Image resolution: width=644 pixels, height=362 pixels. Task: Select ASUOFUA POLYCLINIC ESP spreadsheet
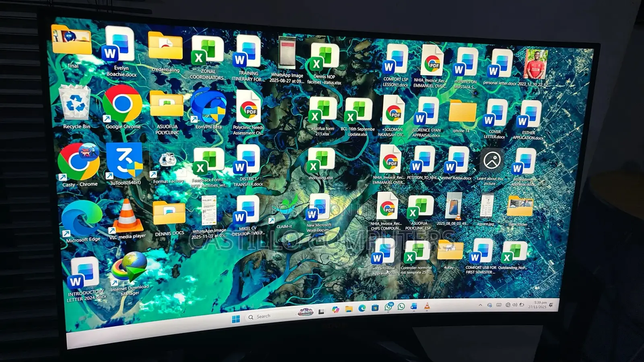pyautogui.click(x=419, y=213)
